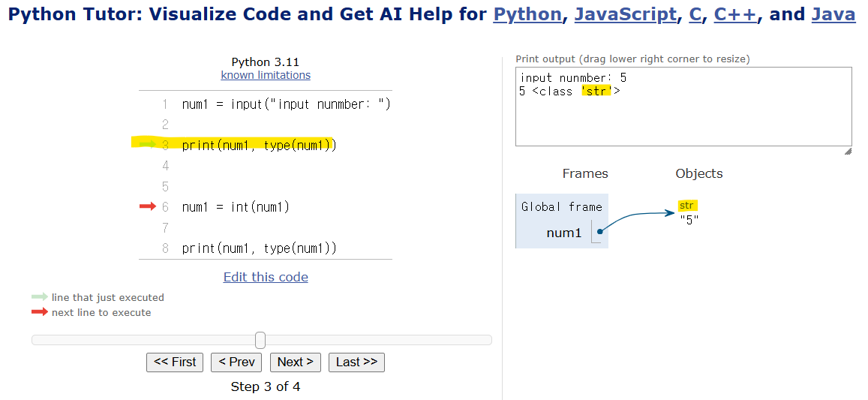Click line number 6 in gutter
The height and width of the screenshot is (400, 868).
[x=165, y=207]
